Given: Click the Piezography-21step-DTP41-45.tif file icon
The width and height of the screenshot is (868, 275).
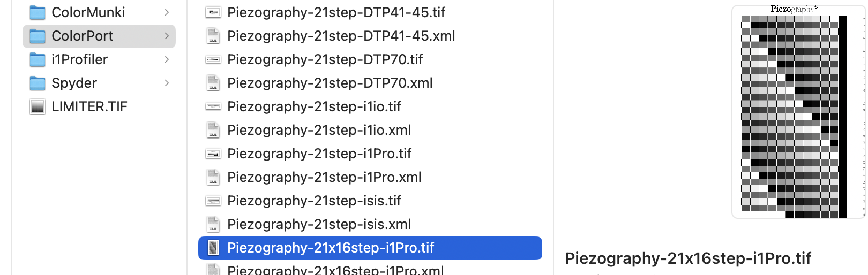Looking at the screenshot, I should pyautogui.click(x=213, y=12).
